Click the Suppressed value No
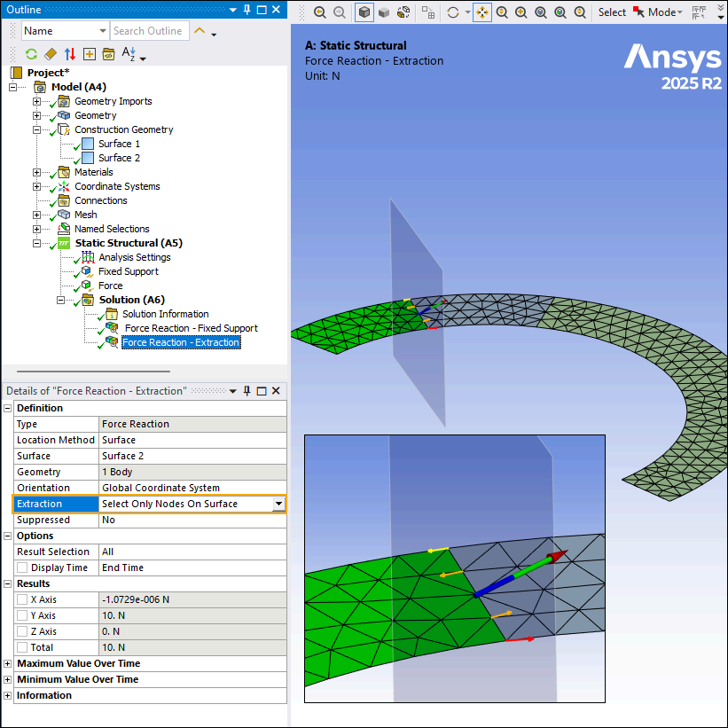This screenshot has height=728, width=728. click(192, 520)
